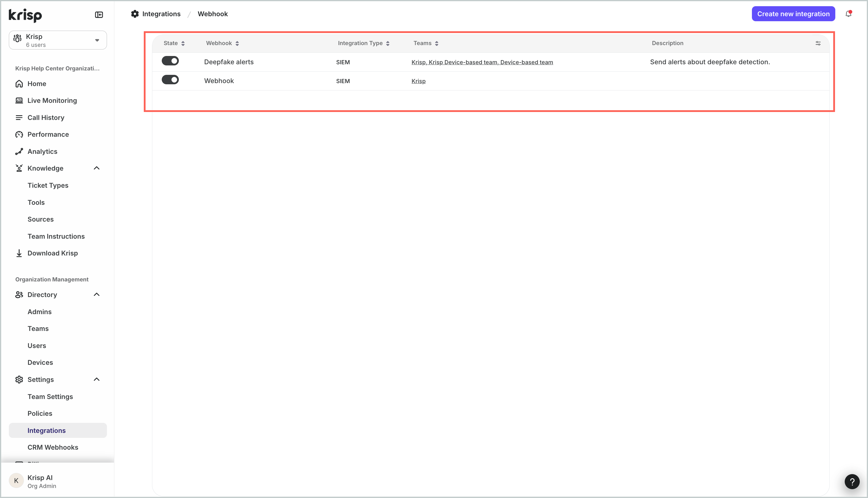Go to Call History

(46, 118)
